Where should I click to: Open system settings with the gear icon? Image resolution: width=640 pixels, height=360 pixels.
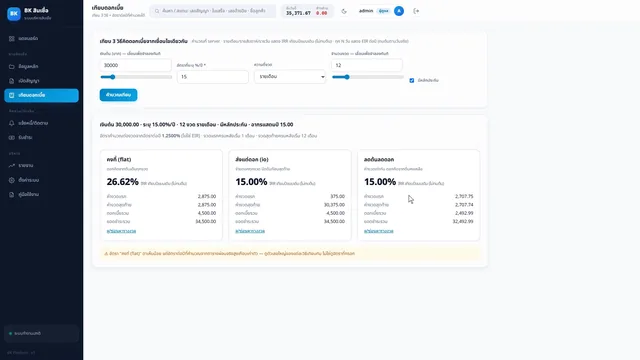point(41,180)
